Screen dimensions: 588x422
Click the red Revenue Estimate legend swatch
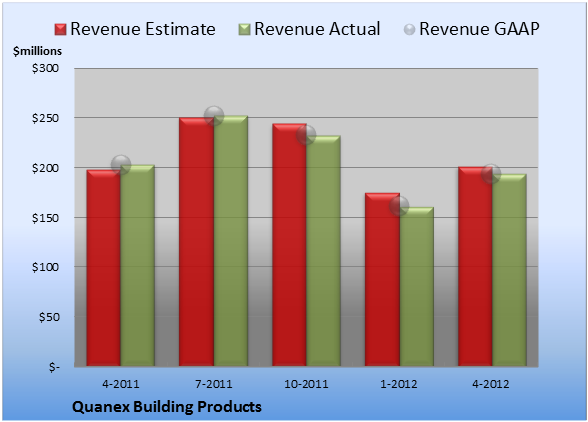click(x=60, y=30)
